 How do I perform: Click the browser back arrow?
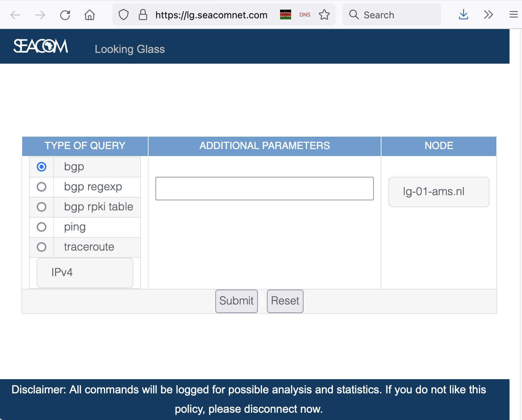coord(15,15)
